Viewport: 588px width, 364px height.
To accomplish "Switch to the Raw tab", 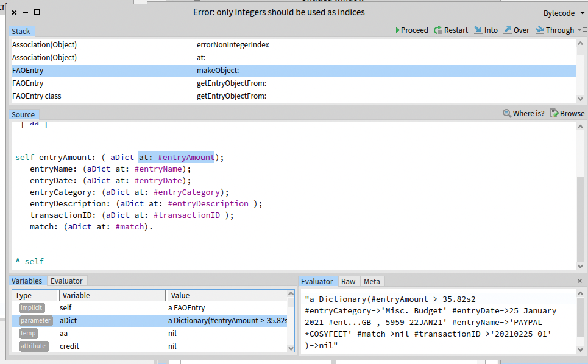I will tap(348, 282).
